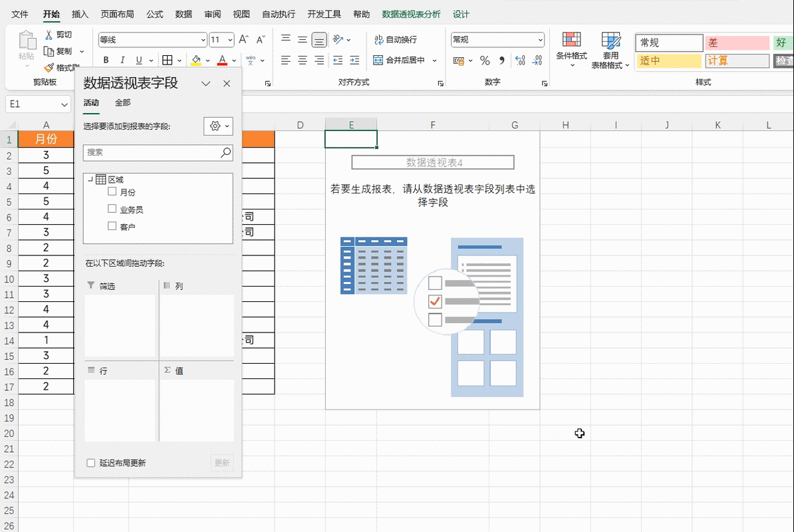Apply comma style number format
794x532 pixels.
[x=501, y=61]
